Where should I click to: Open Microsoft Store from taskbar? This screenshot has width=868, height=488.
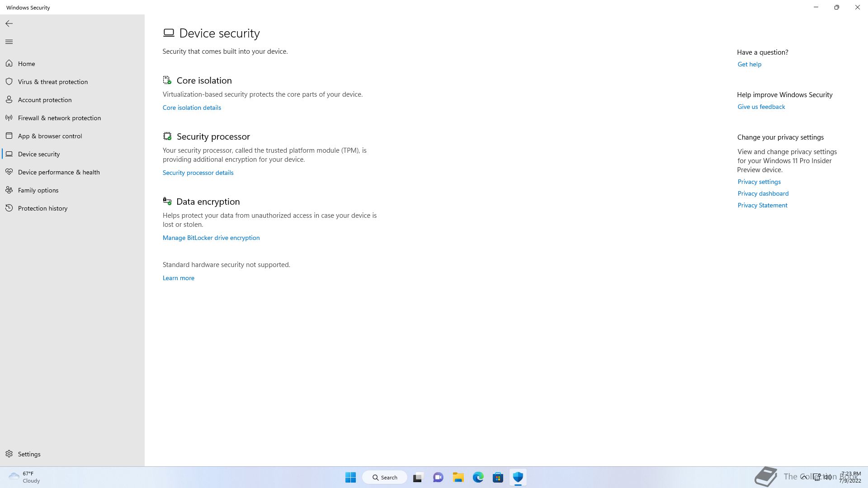(498, 478)
